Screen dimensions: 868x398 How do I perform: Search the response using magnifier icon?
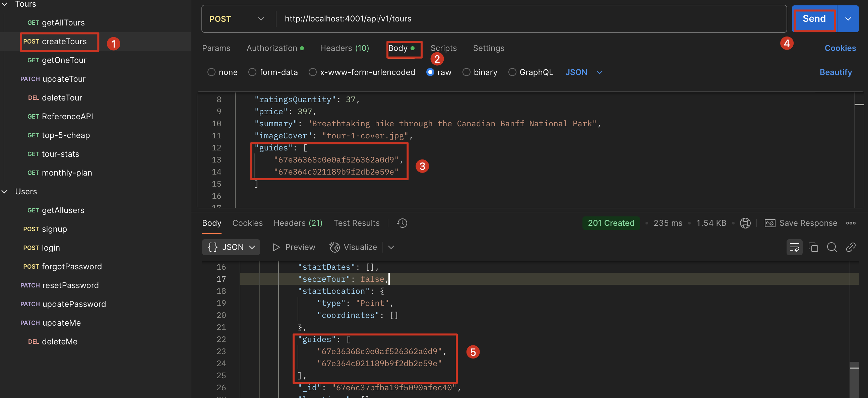coord(831,248)
